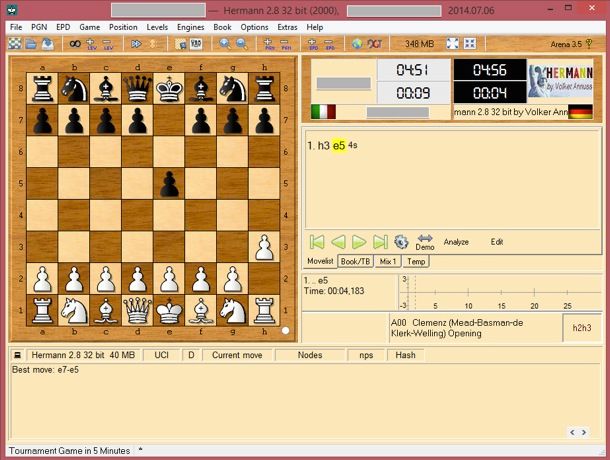Click the increase level (+LEV) icon
The image size is (610, 460).
[91, 44]
